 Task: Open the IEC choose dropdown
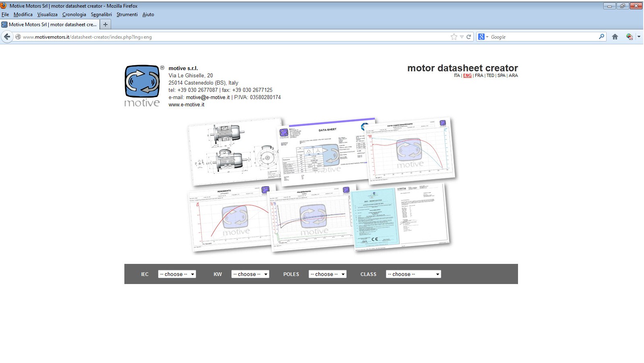[177, 274]
